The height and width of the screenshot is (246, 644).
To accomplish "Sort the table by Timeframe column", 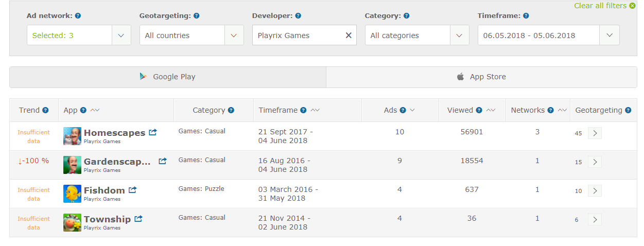I will [315, 110].
